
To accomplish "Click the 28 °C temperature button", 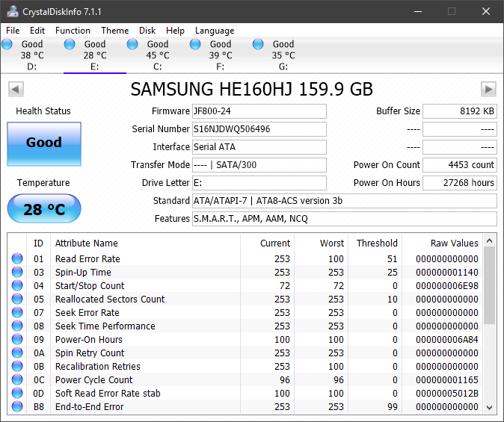I will tap(44, 208).
